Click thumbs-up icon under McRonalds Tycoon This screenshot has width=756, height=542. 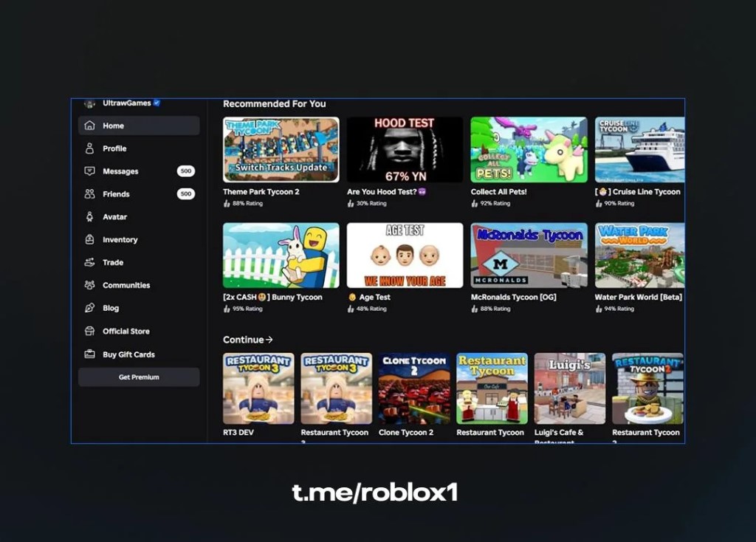click(x=475, y=309)
